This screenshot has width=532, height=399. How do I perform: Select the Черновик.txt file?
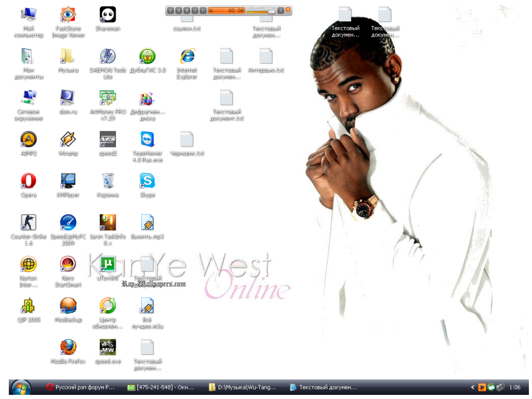coord(187,143)
